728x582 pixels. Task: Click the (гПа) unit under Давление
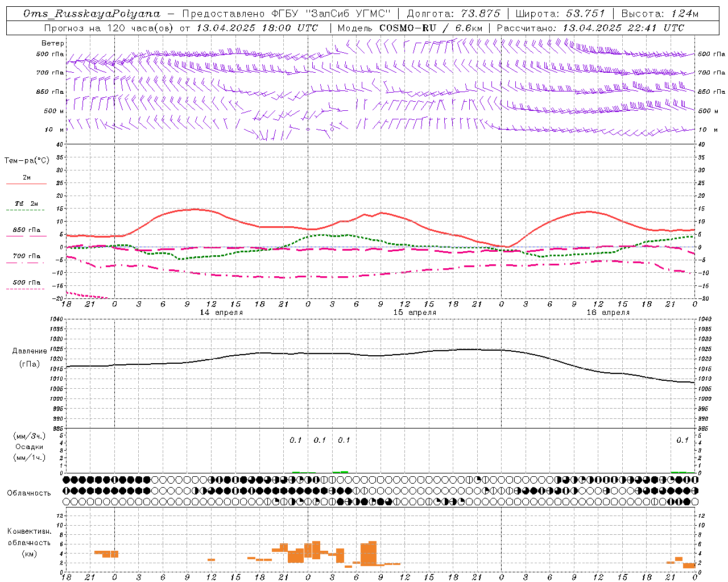pos(30,364)
